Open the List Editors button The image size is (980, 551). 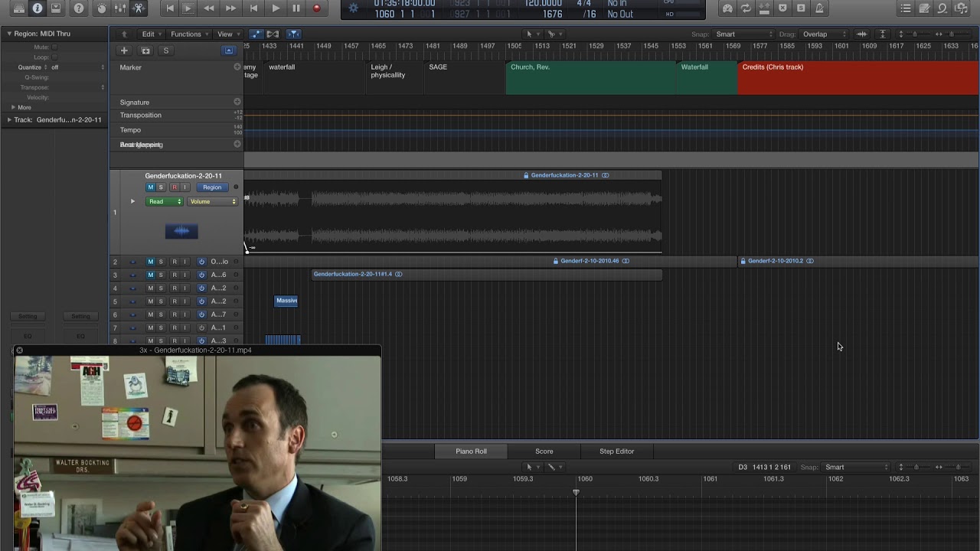906,8
